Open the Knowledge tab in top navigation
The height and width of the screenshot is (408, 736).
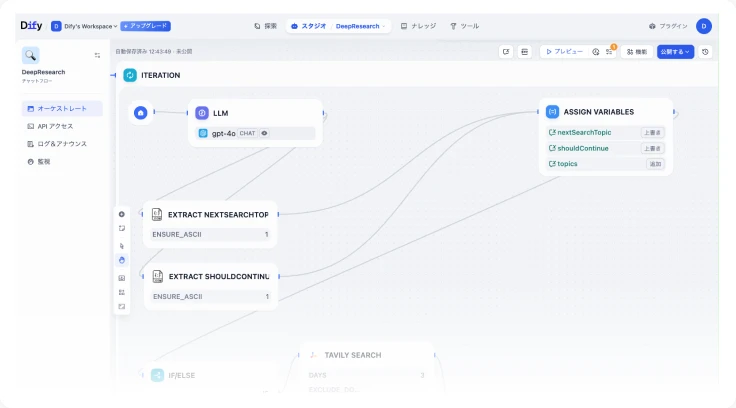[x=418, y=26]
